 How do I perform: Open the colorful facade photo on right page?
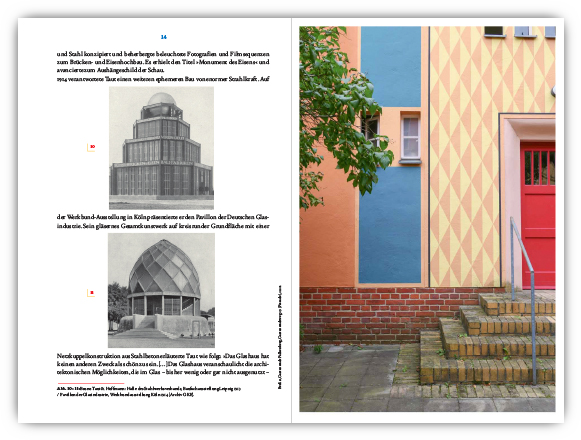(427, 219)
